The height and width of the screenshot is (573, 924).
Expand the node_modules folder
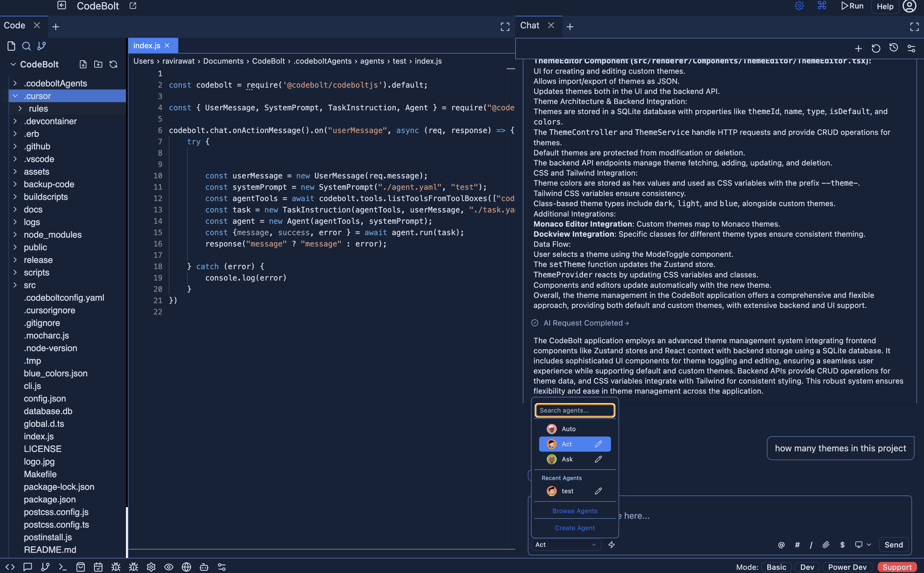point(15,234)
